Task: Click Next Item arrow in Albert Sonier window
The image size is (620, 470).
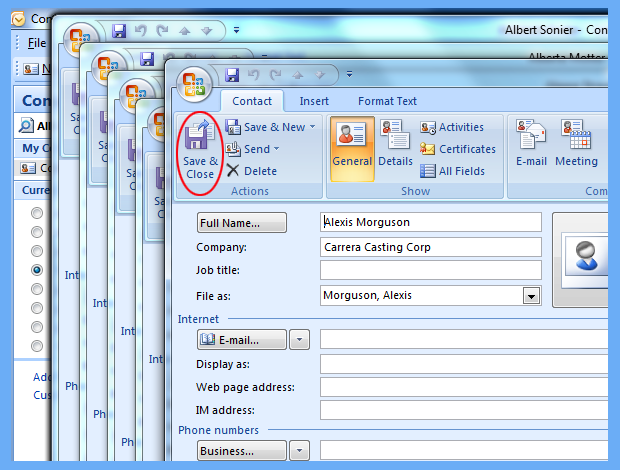Action: [x=206, y=30]
